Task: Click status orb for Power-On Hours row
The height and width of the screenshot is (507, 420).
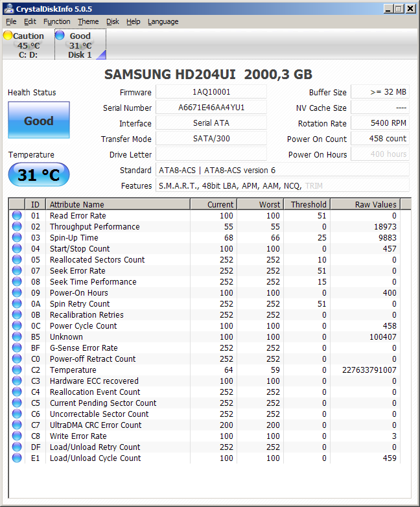Action: point(17,292)
